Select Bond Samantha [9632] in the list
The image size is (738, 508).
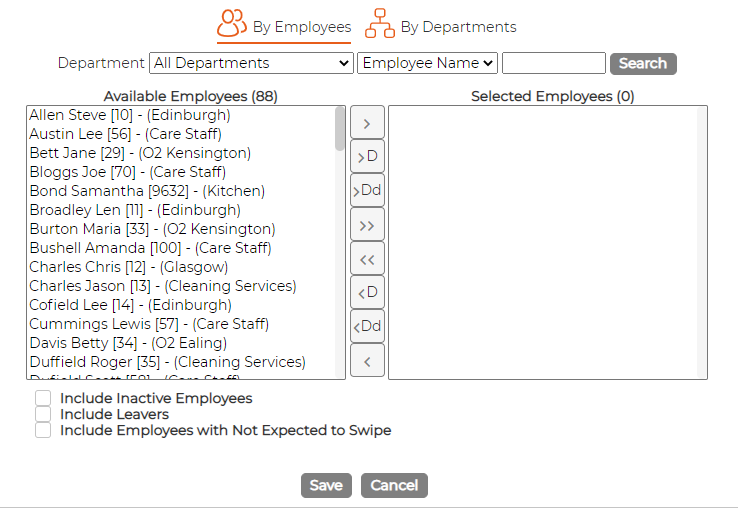[x=147, y=191]
